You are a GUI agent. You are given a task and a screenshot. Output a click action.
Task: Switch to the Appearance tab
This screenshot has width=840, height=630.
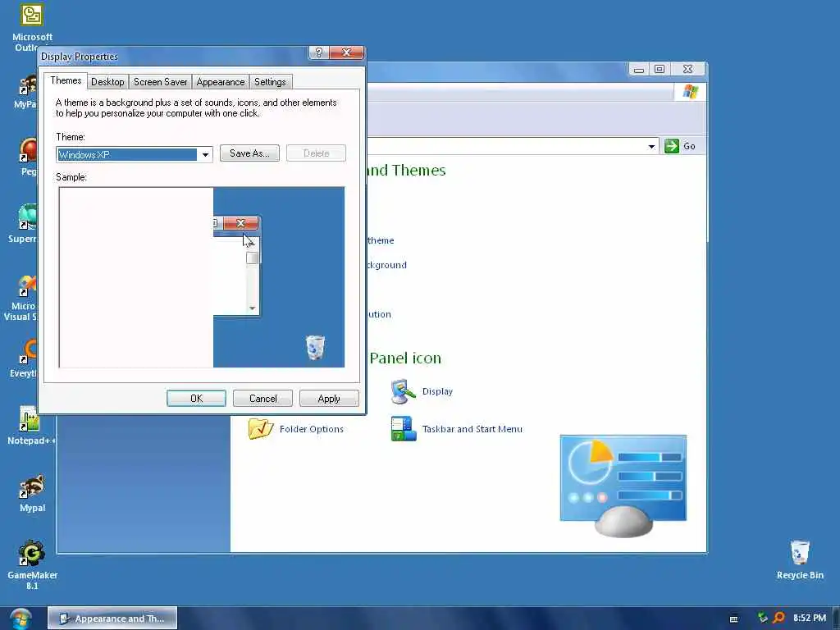pyautogui.click(x=220, y=82)
